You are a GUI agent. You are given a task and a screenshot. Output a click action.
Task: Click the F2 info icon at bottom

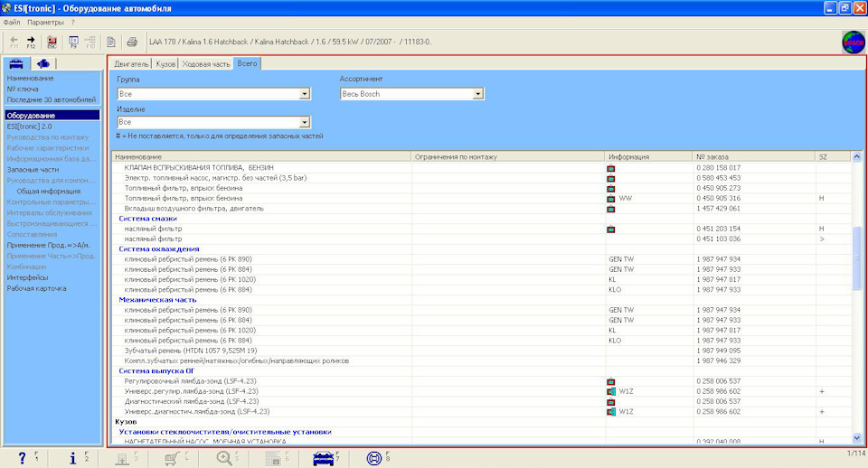pos(72,458)
